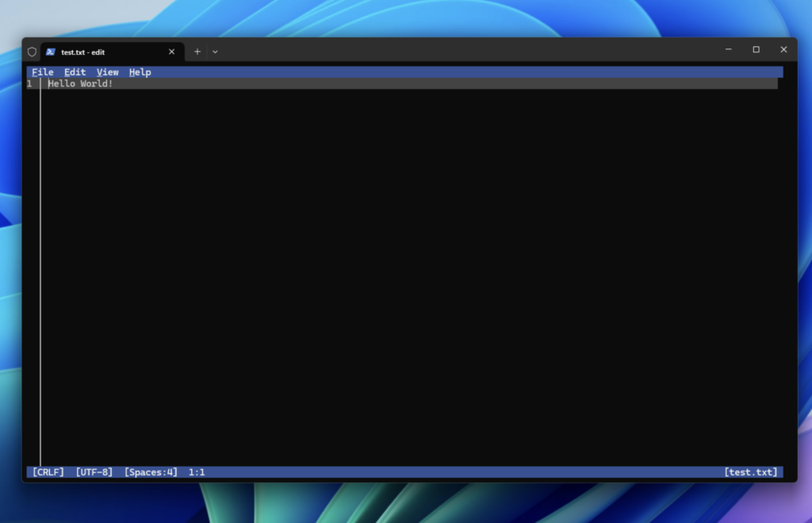Open the Help menu
The height and width of the screenshot is (523, 812).
coord(140,72)
